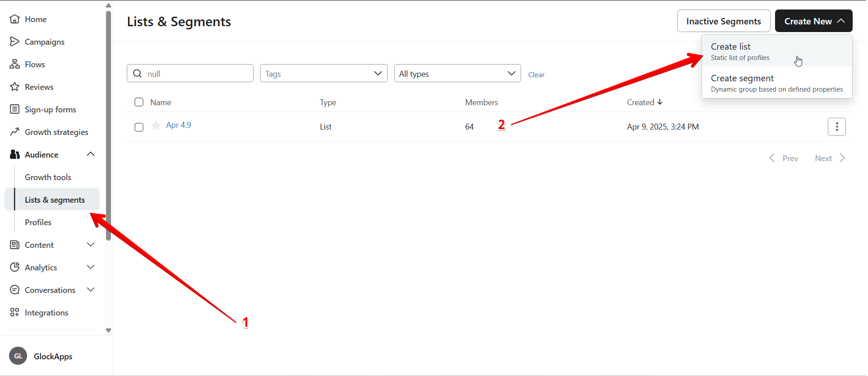Sort by the Name column header
Image resolution: width=868 pixels, height=376 pixels.
pos(161,102)
